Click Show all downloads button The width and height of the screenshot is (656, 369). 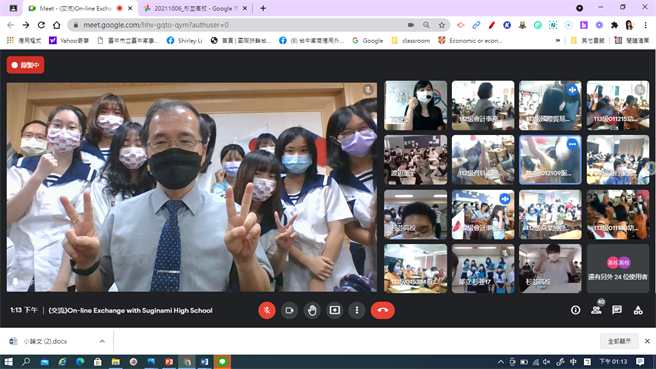(x=620, y=341)
